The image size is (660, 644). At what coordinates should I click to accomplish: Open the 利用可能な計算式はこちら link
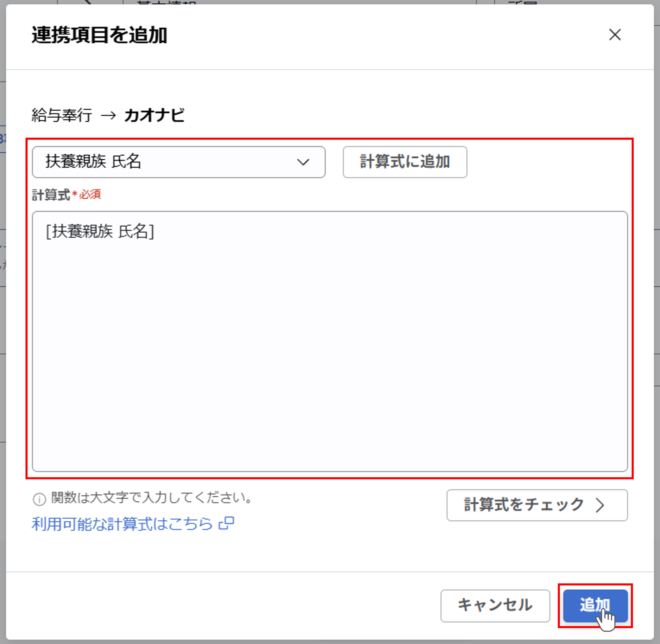133,524
